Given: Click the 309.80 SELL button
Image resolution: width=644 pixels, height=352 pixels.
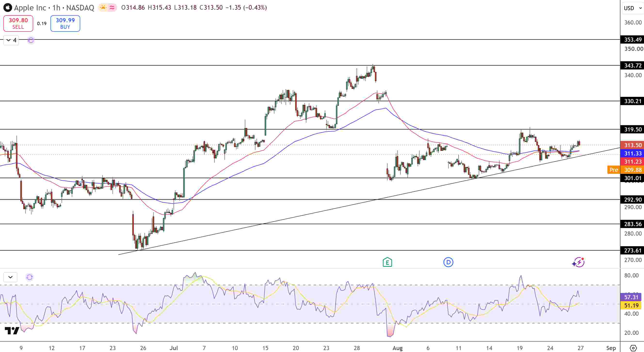Looking at the screenshot, I should [18, 23].
